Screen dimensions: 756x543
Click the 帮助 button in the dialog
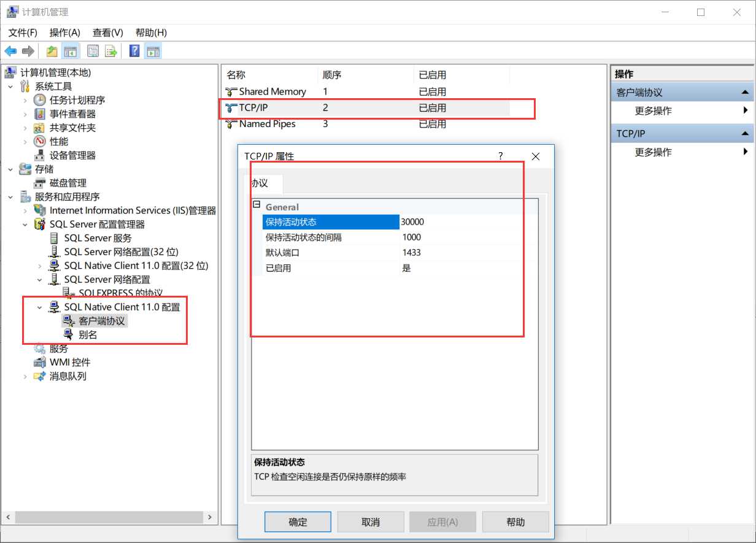[515, 522]
